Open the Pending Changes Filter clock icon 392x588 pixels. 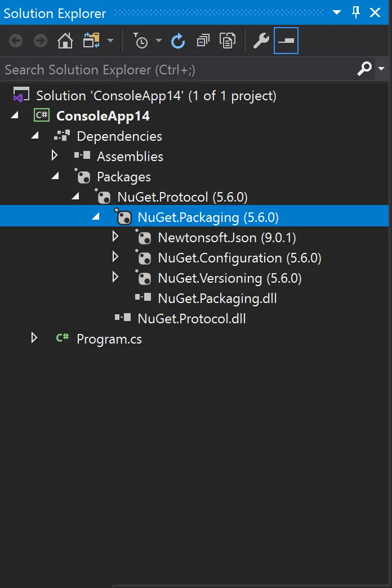pos(140,41)
